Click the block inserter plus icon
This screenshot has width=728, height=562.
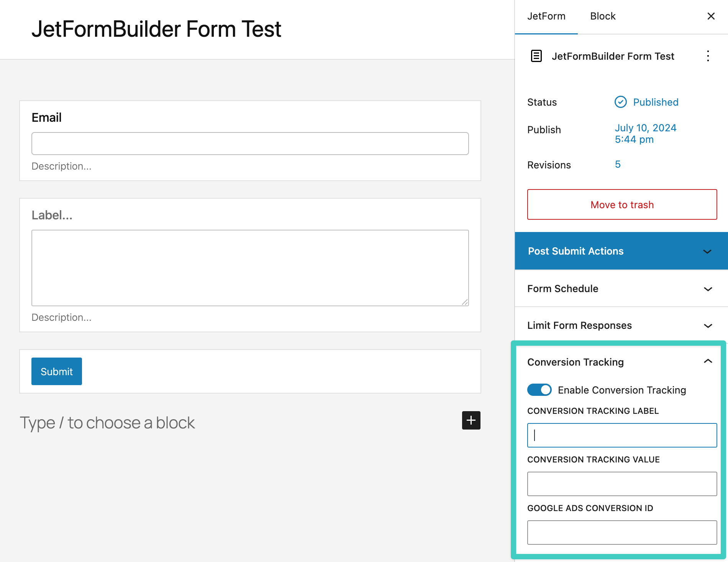[471, 420]
